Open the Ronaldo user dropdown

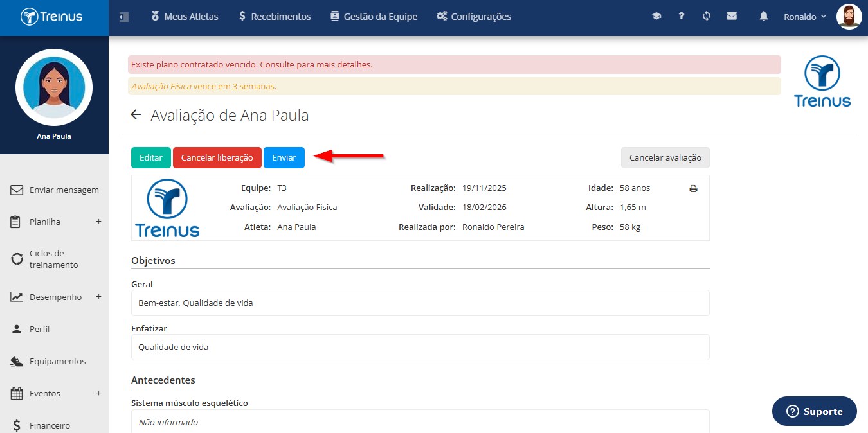point(804,17)
